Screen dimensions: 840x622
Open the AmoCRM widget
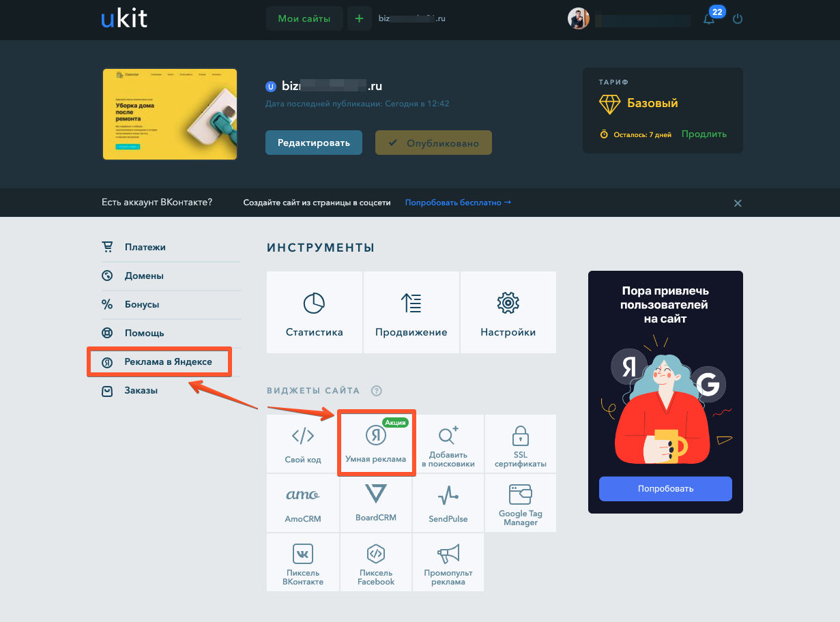(x=303, y=503)
